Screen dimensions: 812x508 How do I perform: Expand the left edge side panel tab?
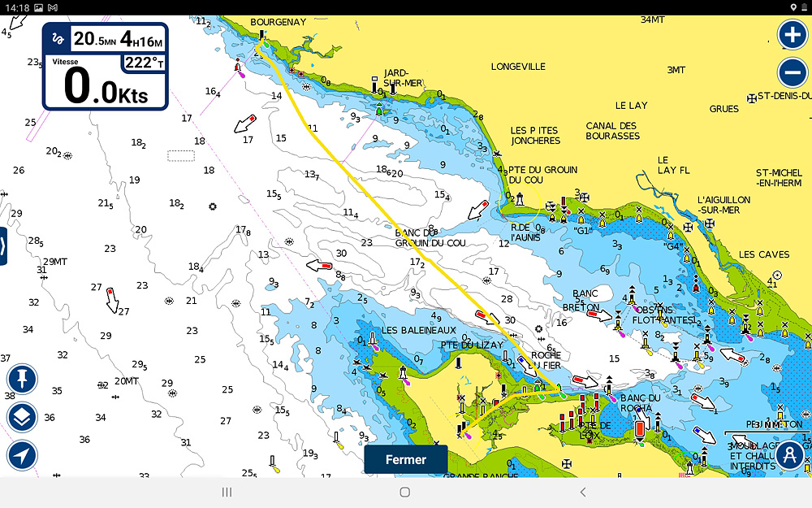tap(3, 245)
